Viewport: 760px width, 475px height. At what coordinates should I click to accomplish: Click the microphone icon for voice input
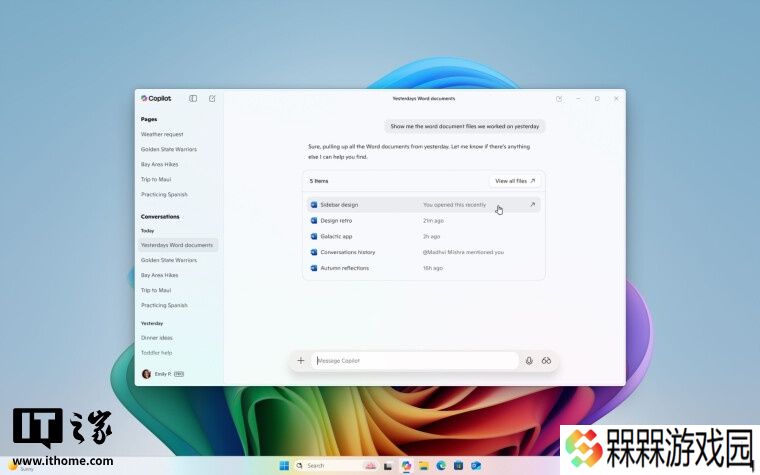529,361
